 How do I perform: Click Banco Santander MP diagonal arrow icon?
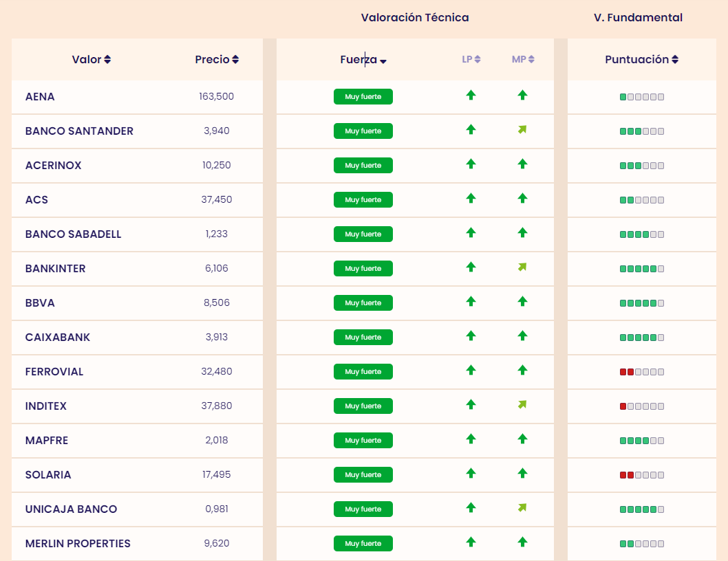pyautogui.click(x=522, y=129)
